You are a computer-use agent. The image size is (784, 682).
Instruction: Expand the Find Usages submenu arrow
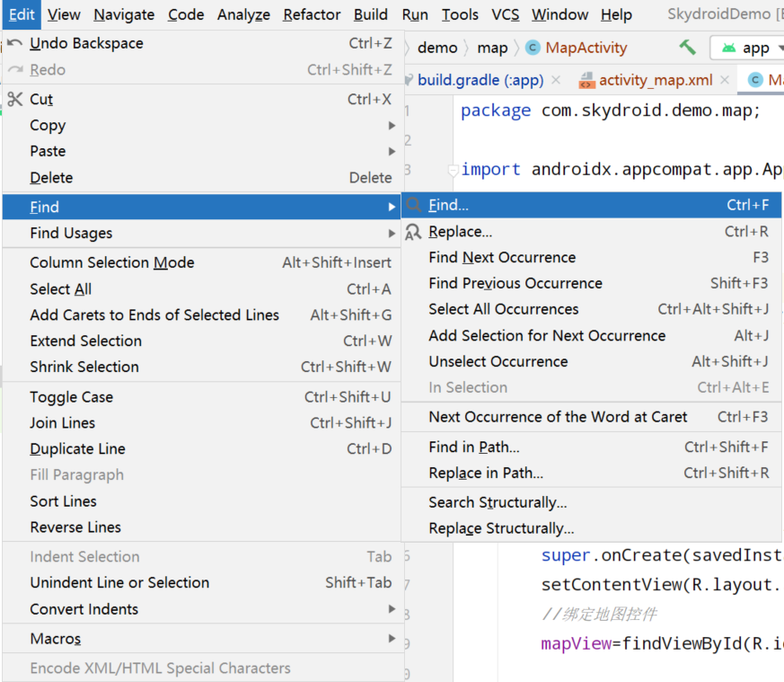(x=392, y=233)
